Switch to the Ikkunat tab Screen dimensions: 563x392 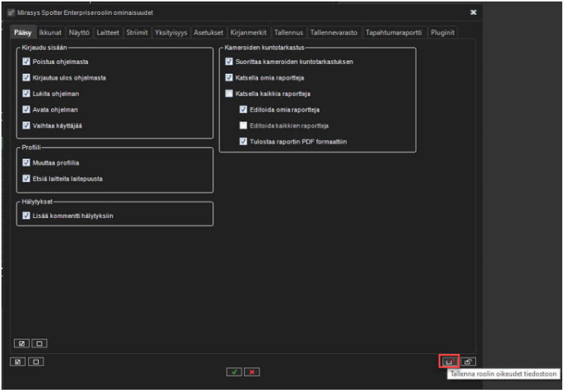click(50, 33)
